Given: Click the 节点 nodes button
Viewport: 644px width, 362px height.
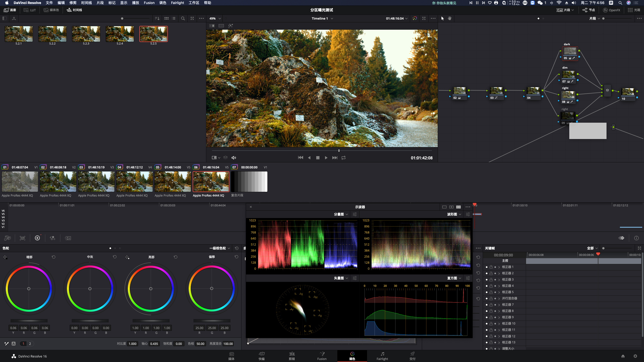Looking at the screenshot, I should (589, 10).
